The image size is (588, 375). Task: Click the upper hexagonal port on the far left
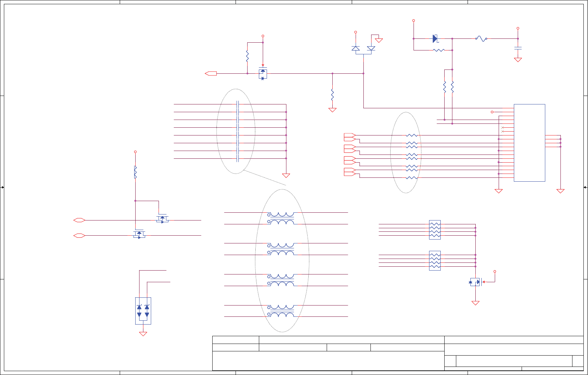tap(79, 220)
